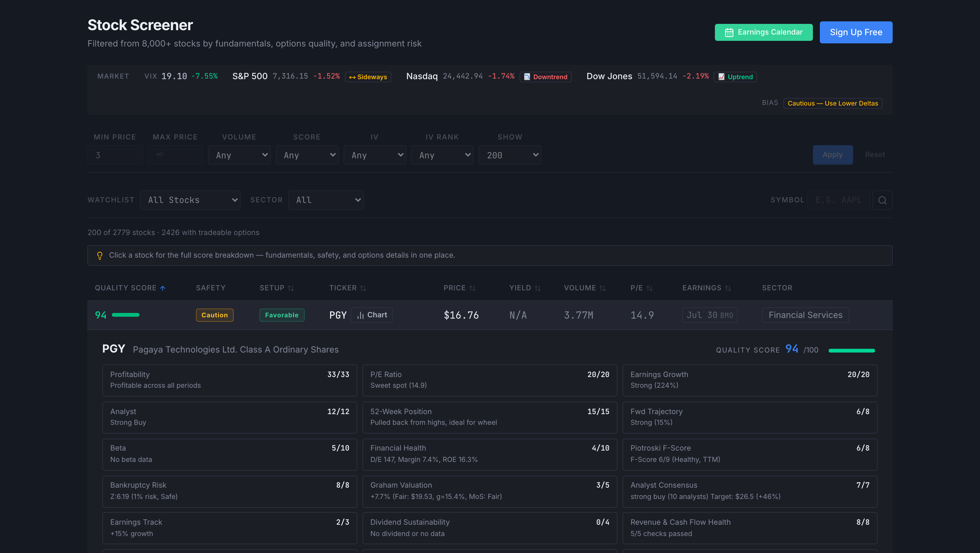Click the PGY row quality score bar
The width and height of the screenshot is (980, 553).
(x=126, y=315)
